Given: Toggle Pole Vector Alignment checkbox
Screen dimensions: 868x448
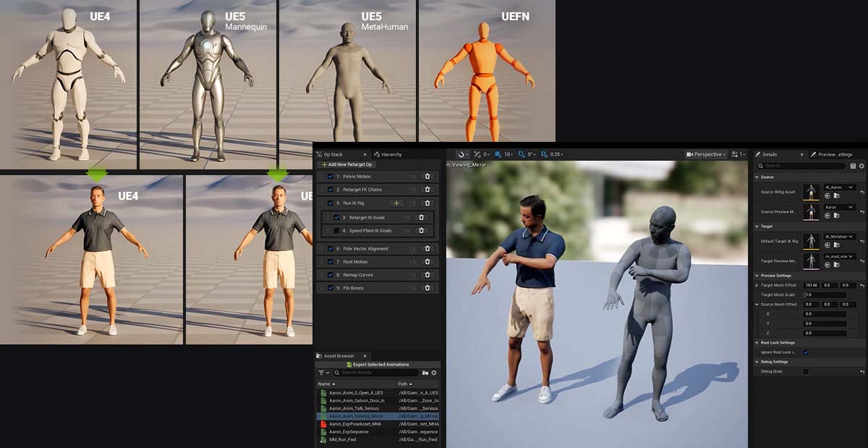Looking at the screenshot, I should pos(330,249).
